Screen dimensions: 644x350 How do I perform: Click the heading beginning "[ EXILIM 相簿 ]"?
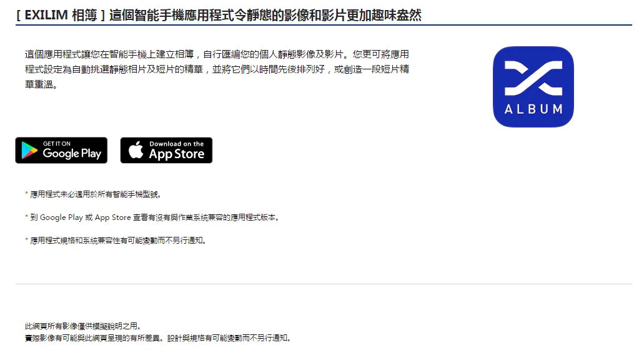219,15
